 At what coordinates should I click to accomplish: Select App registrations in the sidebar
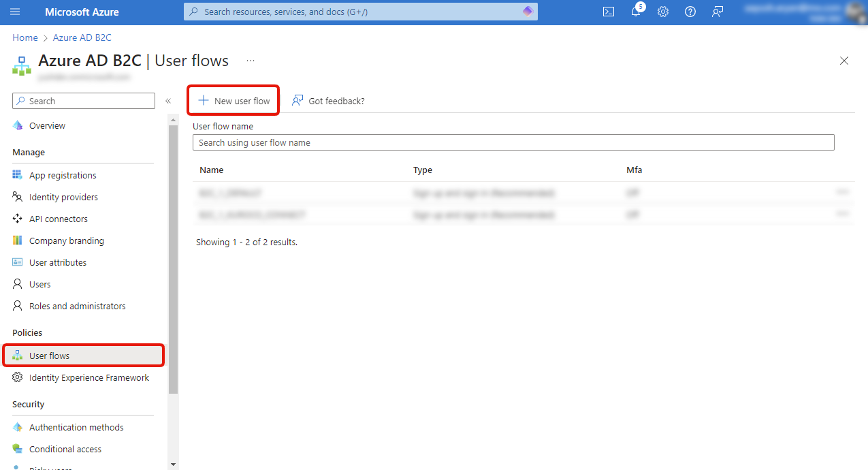point(62,174)
